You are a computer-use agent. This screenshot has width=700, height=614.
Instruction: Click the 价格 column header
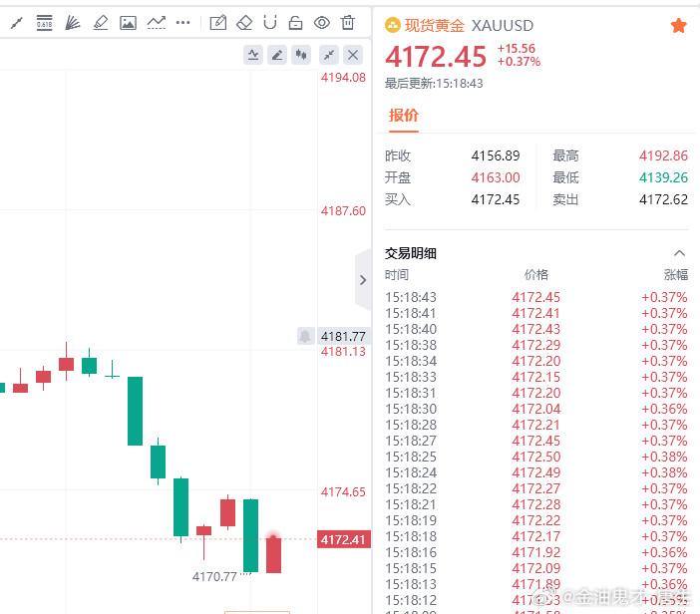click(x=536, y=274)
